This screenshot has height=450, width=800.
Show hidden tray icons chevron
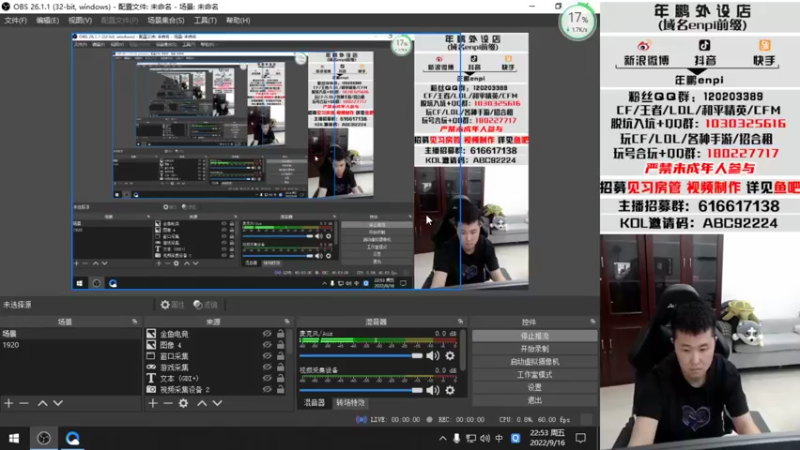coord(442,438)
